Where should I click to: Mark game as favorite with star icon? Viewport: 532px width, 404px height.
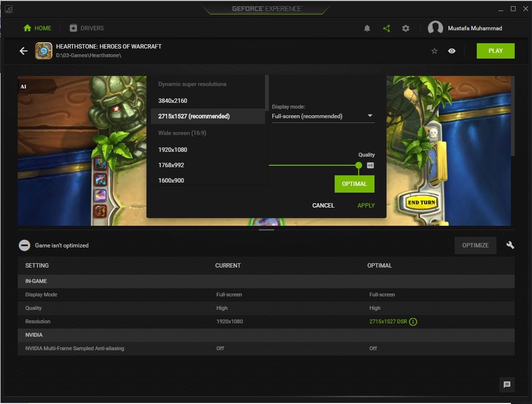click(434, 51)
